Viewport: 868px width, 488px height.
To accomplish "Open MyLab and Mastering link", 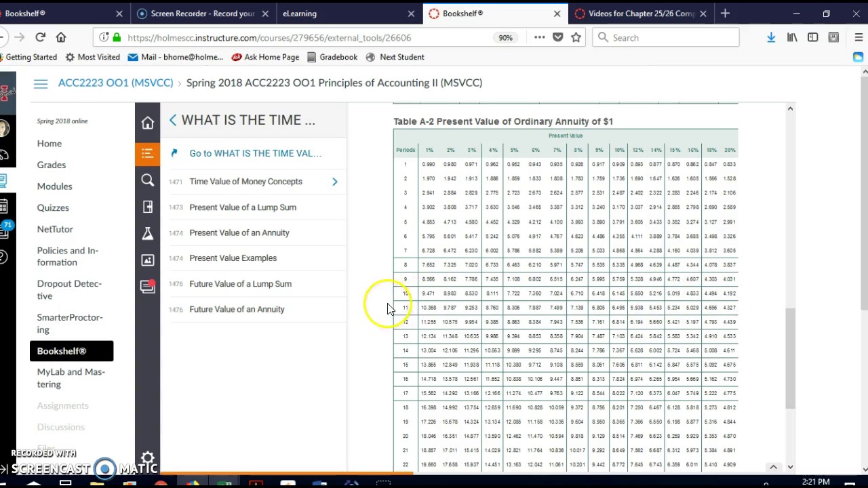I will click(71, 378).
